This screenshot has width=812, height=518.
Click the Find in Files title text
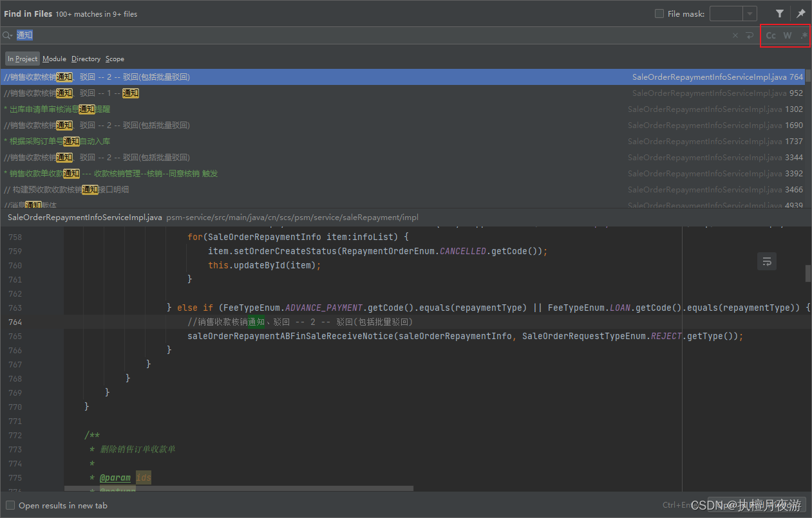27,14
